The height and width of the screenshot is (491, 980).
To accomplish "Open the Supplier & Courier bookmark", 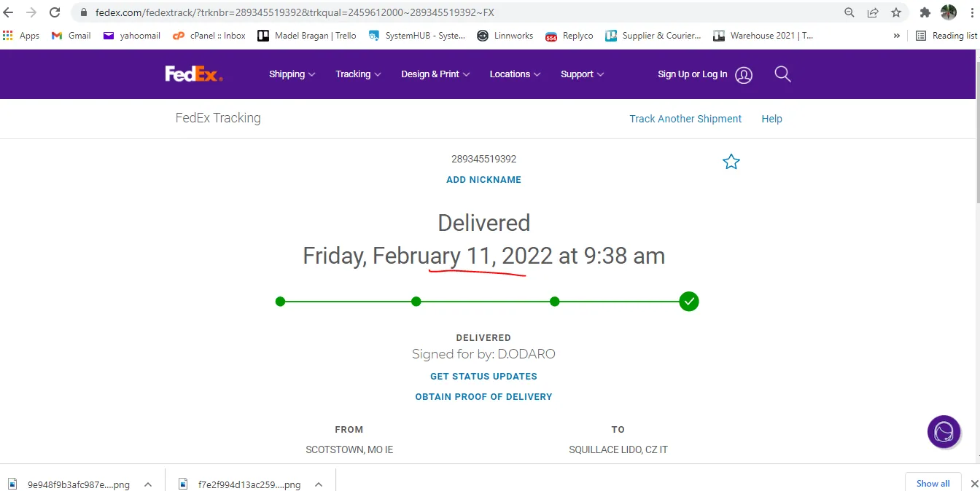I will pos(653,35).
